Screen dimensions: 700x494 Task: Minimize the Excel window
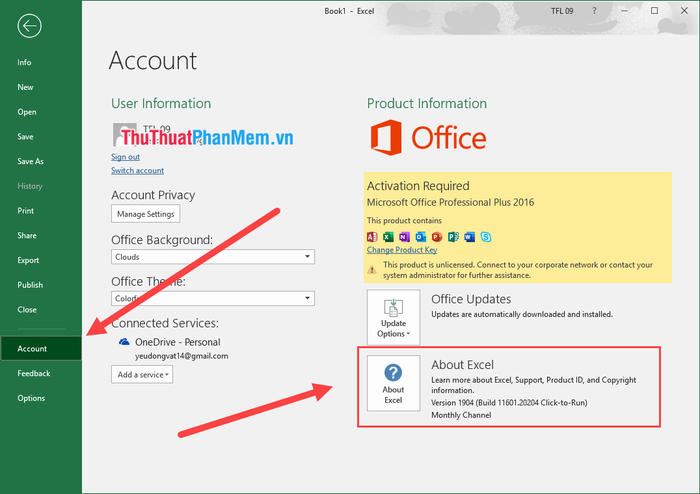click(625, 11)
